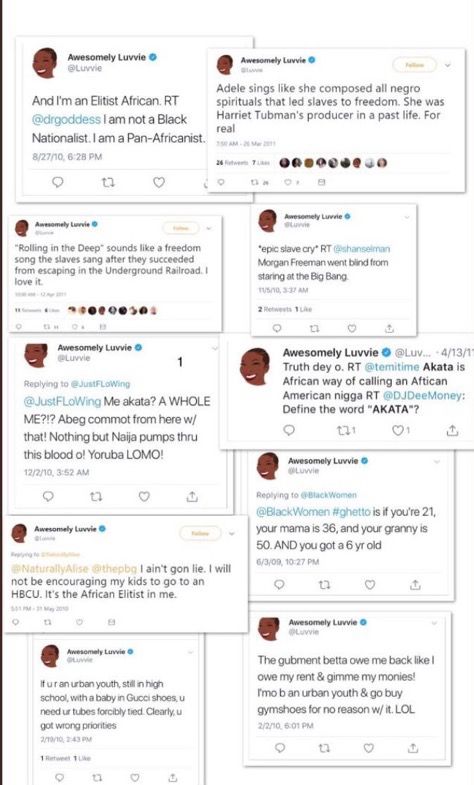Like the tweet dated 8/27/10
474x785 pixels.
tap(159, 183)
